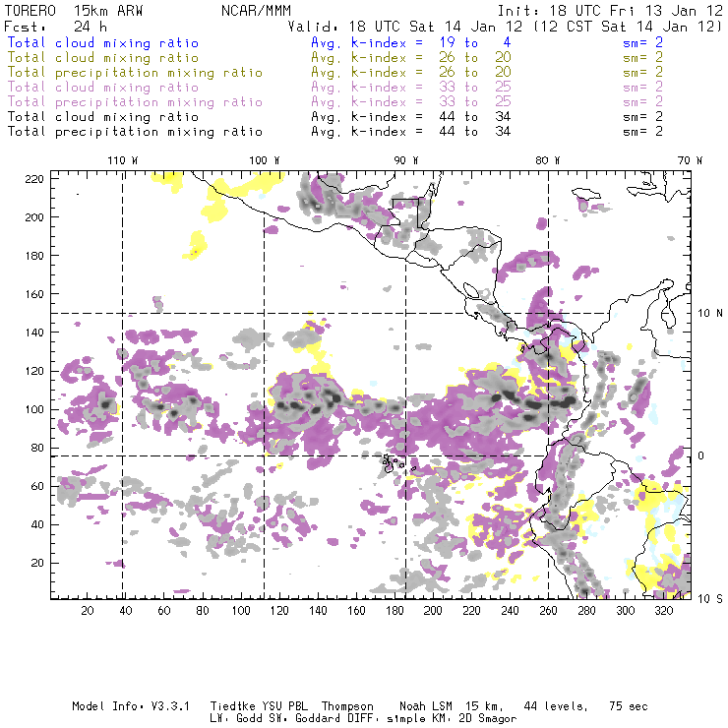Click the blue "Avg. k-index = 19 to 4" text

[x=411, y=43]
